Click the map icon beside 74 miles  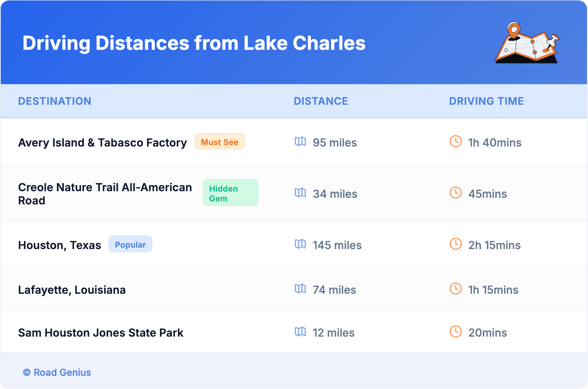[300, 289]
